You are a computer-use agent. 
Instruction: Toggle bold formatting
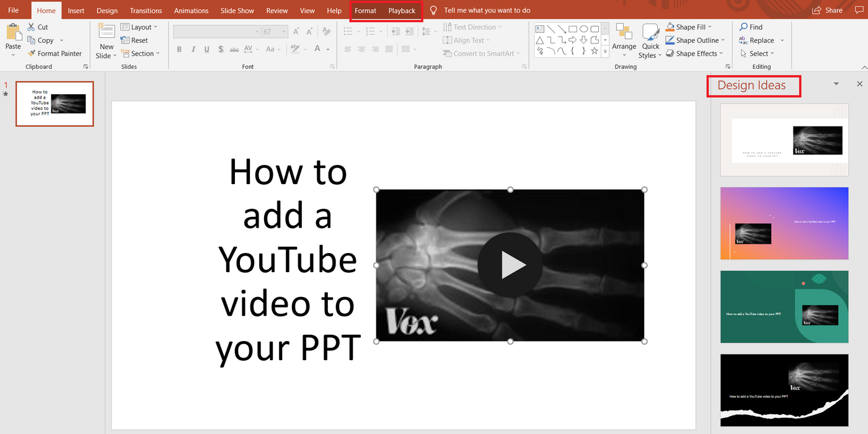click(x=179, y=50)
